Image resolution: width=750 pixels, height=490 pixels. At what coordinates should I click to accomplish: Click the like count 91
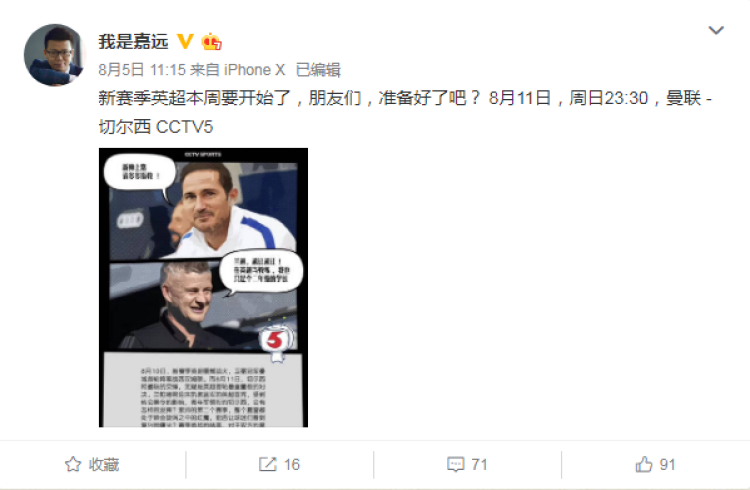(x=667, y=464)
